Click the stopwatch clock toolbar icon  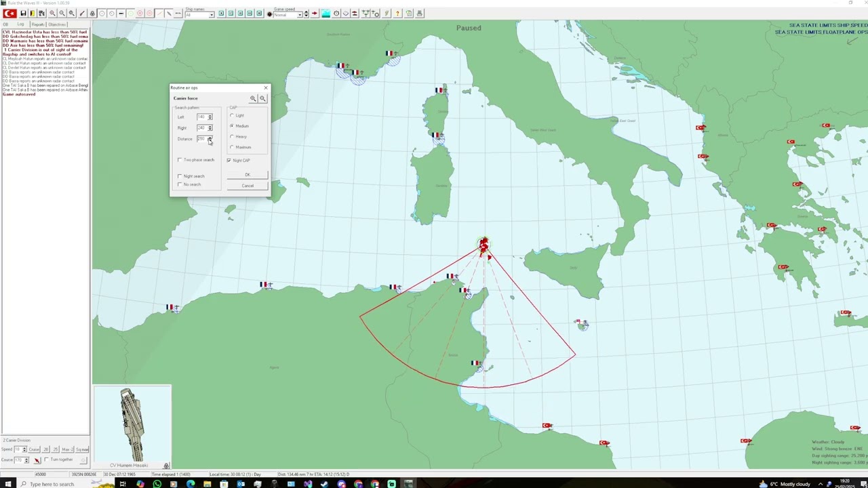(336, 14)
